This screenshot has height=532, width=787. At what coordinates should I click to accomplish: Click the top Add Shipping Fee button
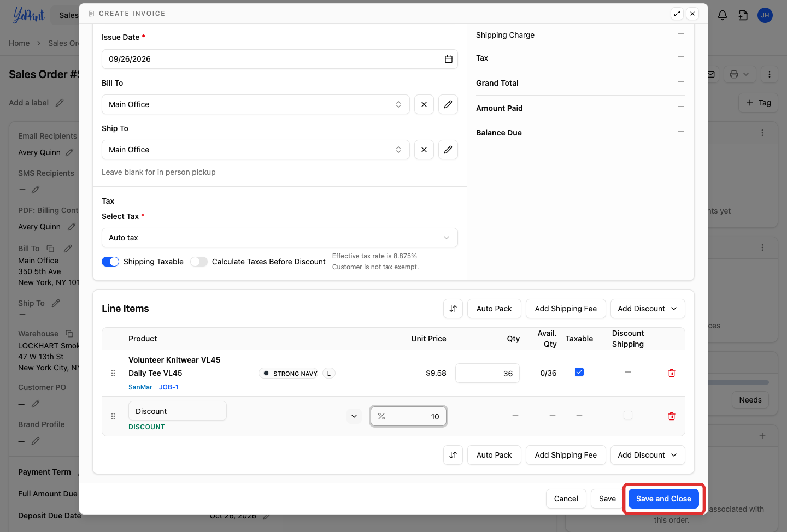[x=566, y=309]
